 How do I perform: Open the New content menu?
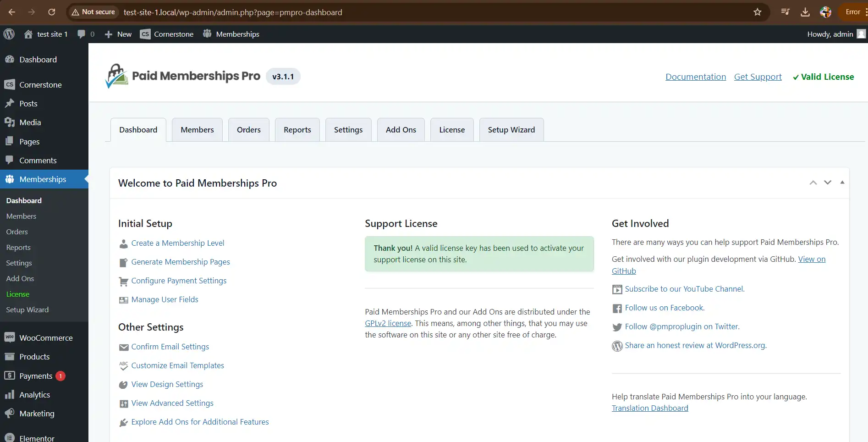click(x=118, y=34)
